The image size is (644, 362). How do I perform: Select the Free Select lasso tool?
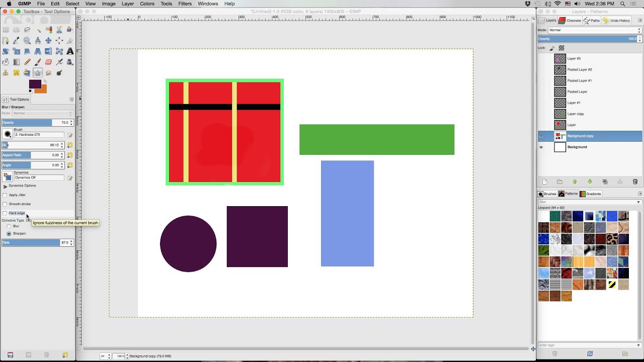(27, 30)
